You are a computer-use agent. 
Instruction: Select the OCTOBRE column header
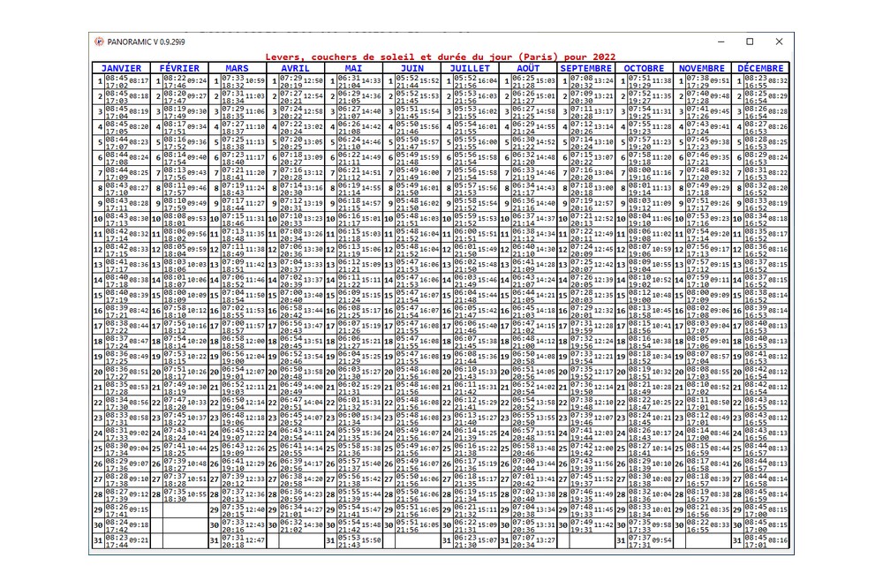coord(644,68)
